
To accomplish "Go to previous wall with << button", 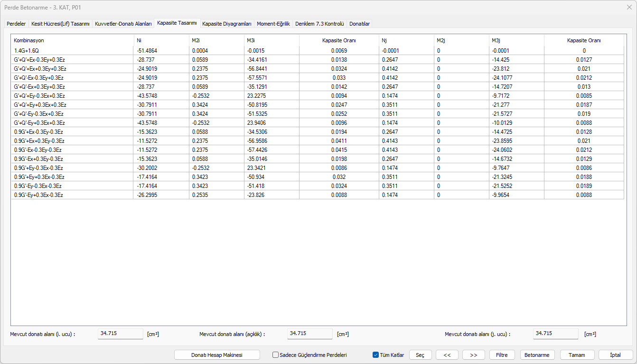I will coord(447,355).
